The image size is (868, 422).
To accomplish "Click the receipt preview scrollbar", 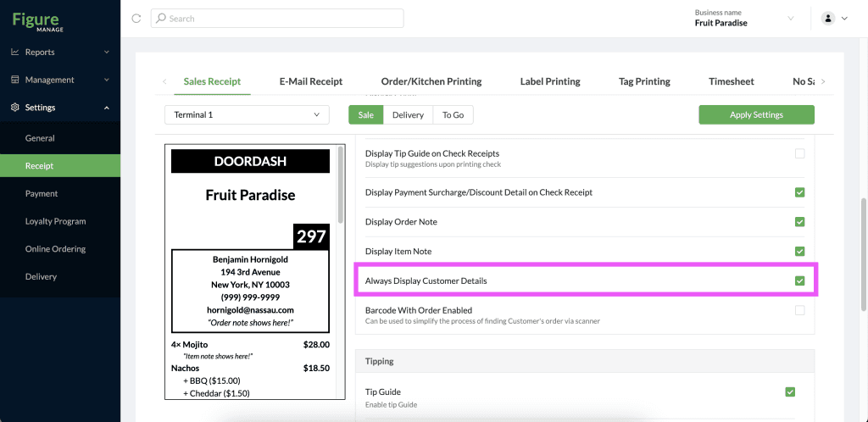I will click(341, 184).
